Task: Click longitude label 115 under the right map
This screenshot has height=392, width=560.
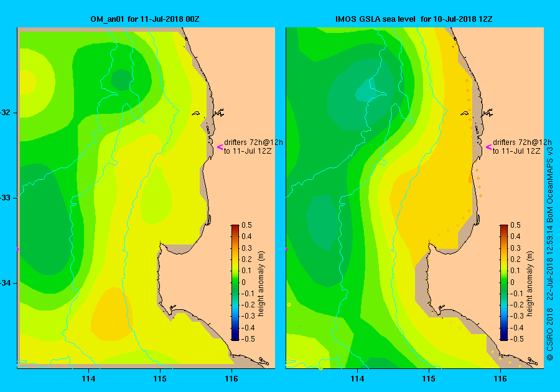Action: click(429, 379)
